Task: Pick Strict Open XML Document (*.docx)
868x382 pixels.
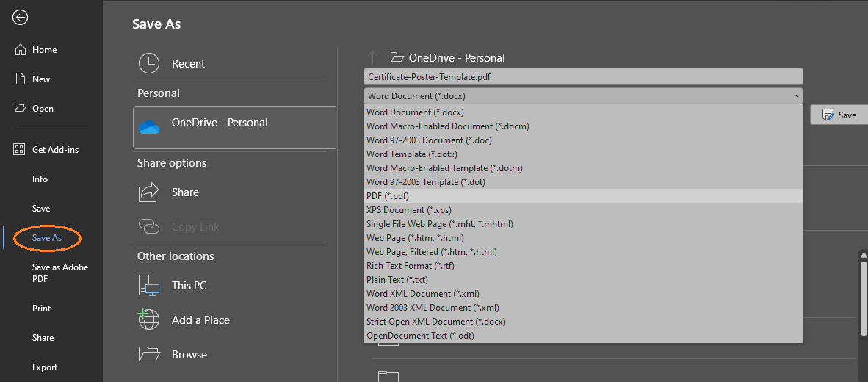Action: [583, 322]
